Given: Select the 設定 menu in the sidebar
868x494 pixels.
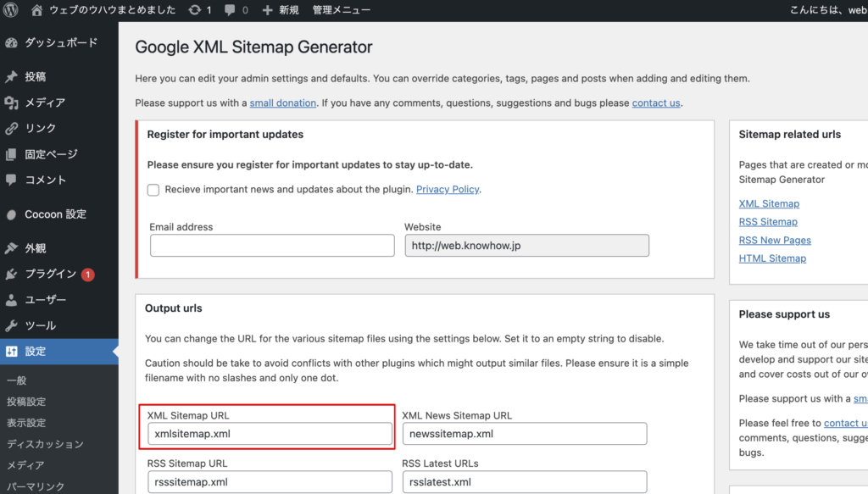Looking at the screenshot, I should 59,352.
